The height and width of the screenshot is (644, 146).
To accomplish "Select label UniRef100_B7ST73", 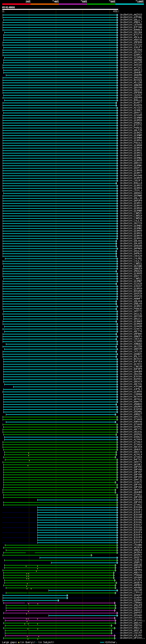I will pyautogui.click(x=131, y=35).
